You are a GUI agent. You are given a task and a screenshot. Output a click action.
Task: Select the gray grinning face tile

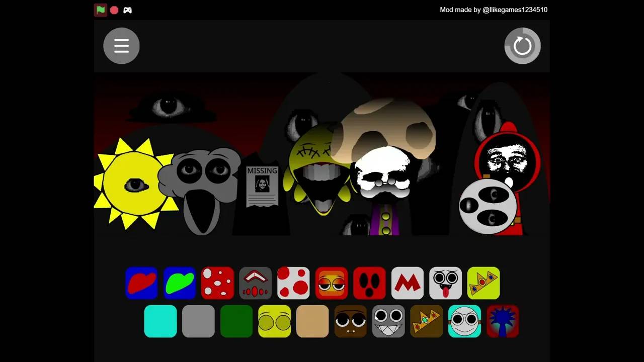coord(388,321)
